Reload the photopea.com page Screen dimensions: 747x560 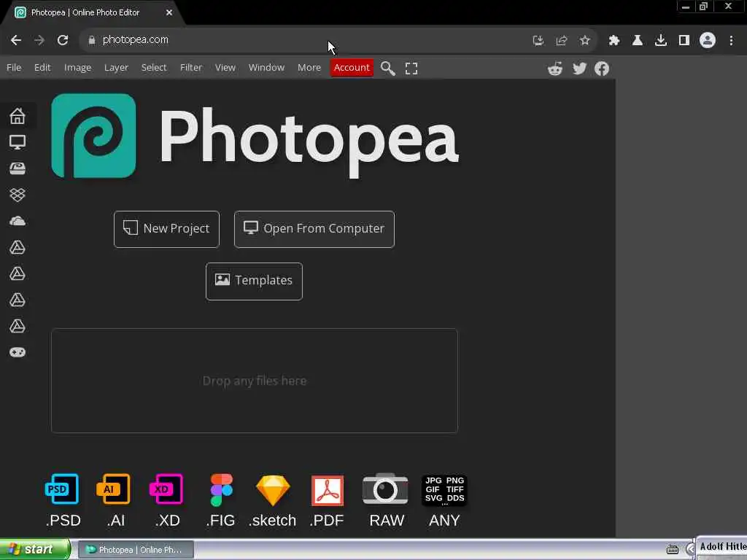point(63,40)
